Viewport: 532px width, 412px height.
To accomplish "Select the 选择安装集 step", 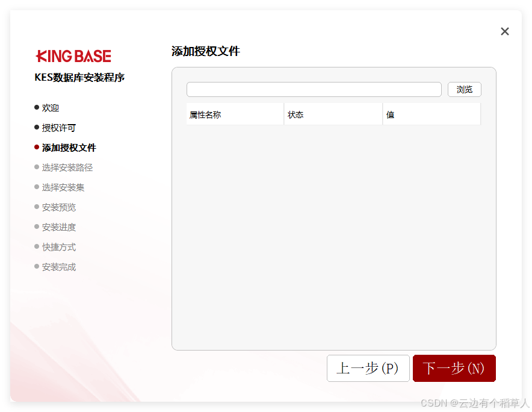I will click(x=60, y=187).
